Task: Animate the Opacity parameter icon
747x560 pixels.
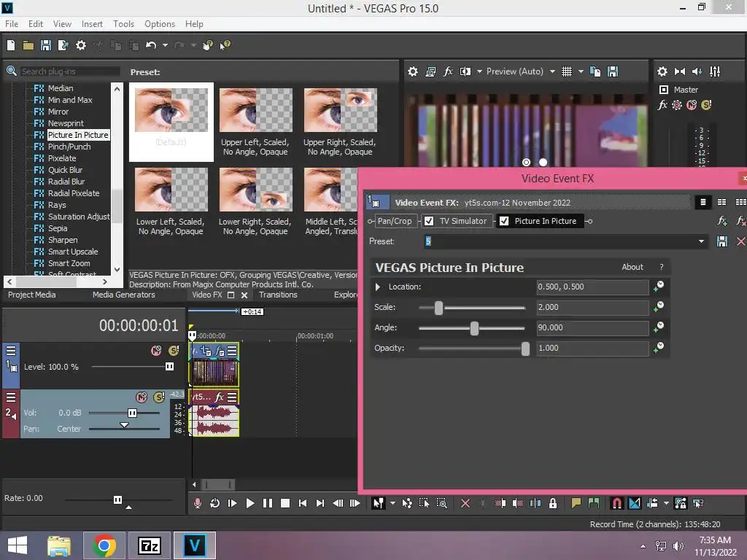Action: [x=659, y=348]
